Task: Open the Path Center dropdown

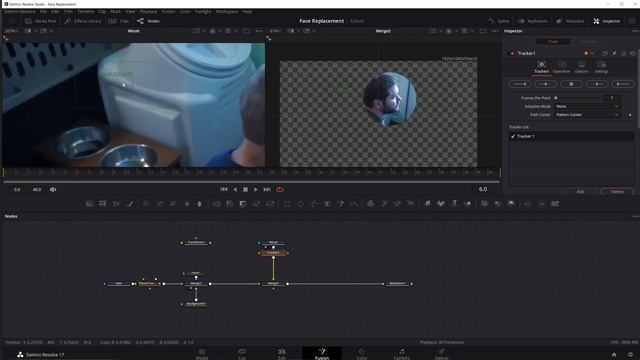Action: [587, 115]
